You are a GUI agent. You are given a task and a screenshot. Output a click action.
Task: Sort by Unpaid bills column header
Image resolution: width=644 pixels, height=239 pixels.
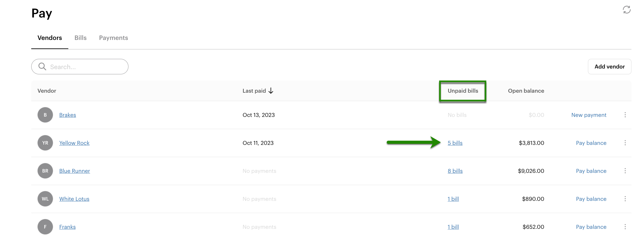(463, 91)
